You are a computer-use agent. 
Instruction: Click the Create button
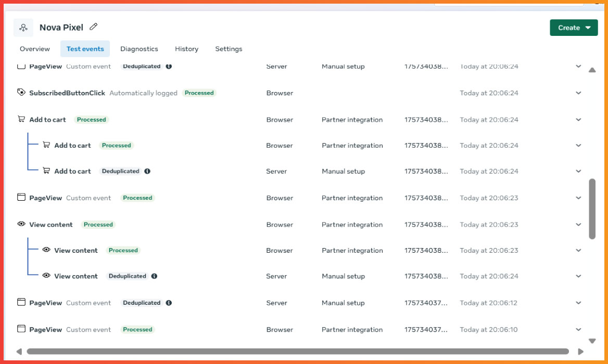point(569,28)
